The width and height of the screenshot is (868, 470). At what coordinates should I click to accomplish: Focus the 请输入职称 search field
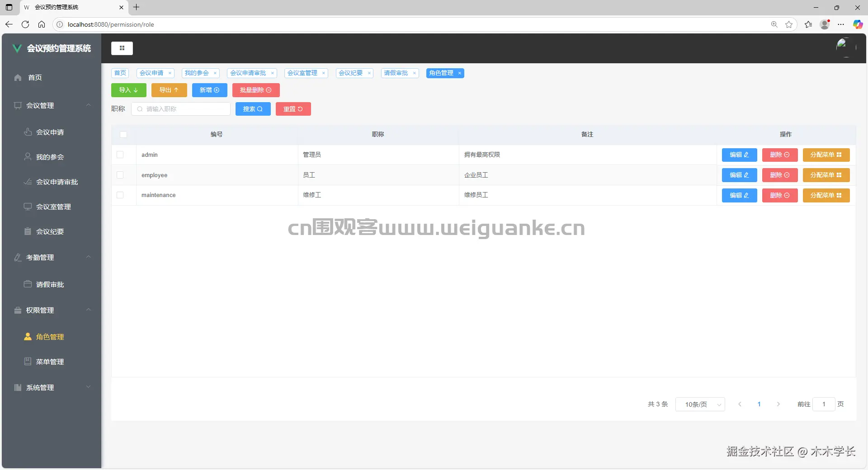pos(181,109)
